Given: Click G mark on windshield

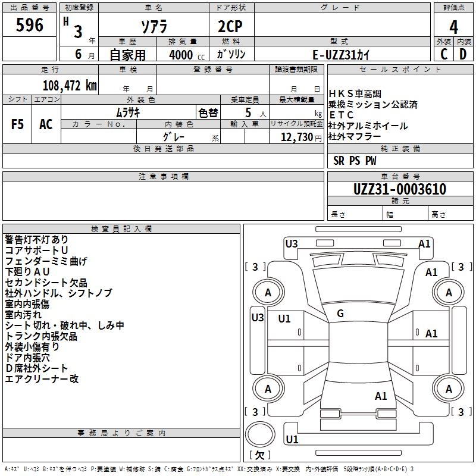Looking at the screenshot, I should point(340,314).
